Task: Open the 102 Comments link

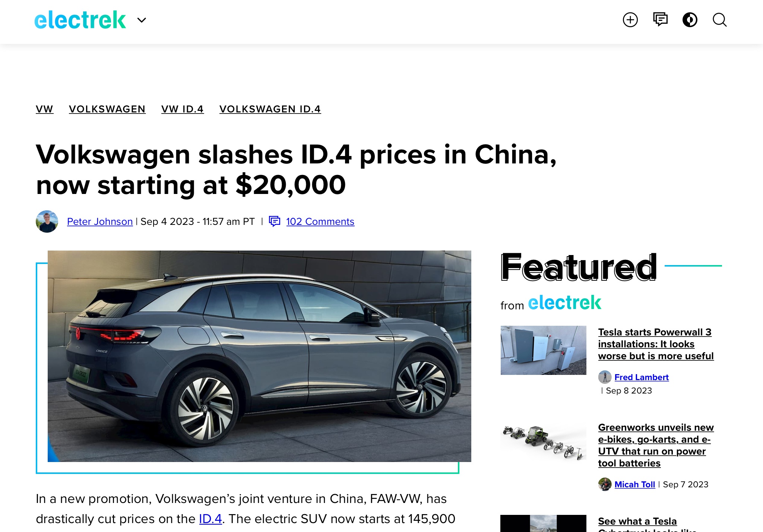Action: click(x=320, y=222)
